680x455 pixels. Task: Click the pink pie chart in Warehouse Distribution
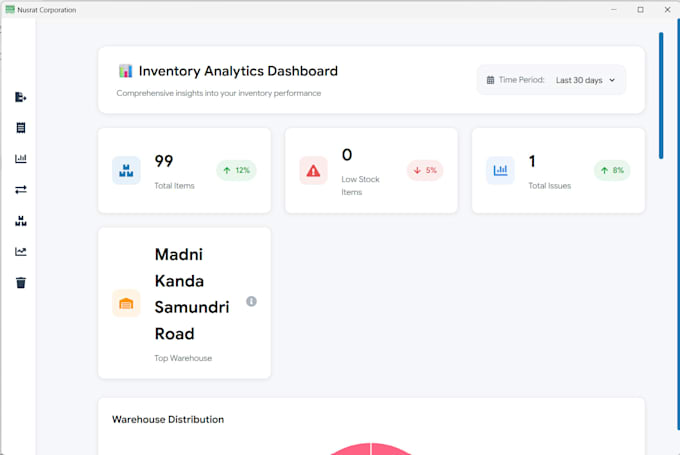(x=371, y=448)
